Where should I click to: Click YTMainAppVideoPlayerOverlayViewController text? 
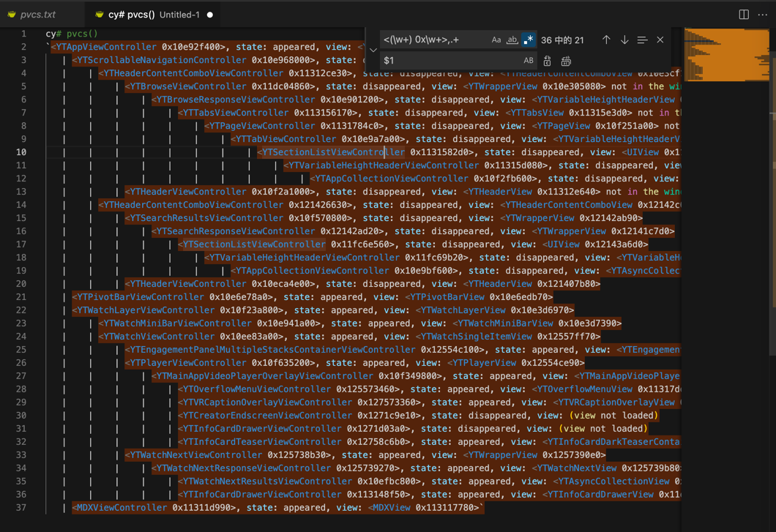pos(264,376)
